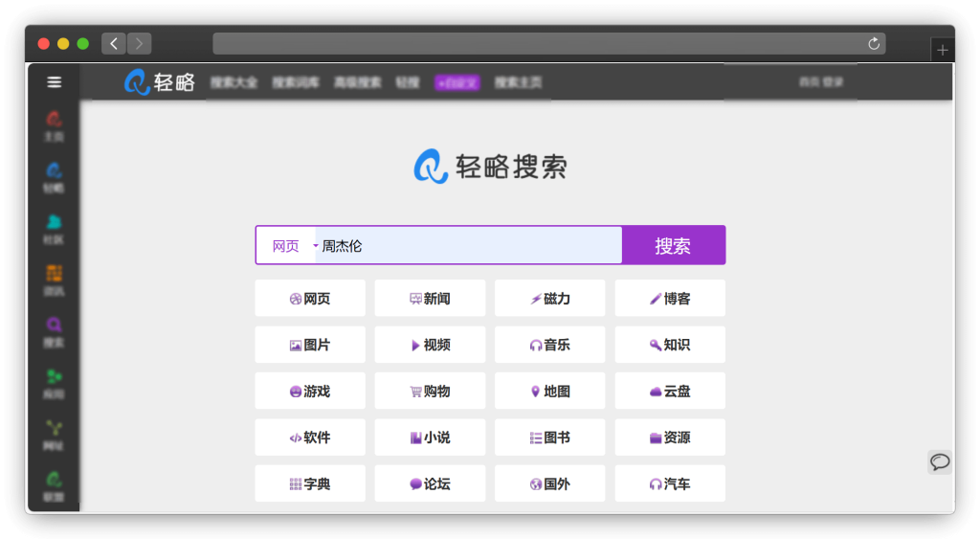This screenshot has width=980, height=539.
Task: Go forward with browser forward arrow
Action: [140, 44]
